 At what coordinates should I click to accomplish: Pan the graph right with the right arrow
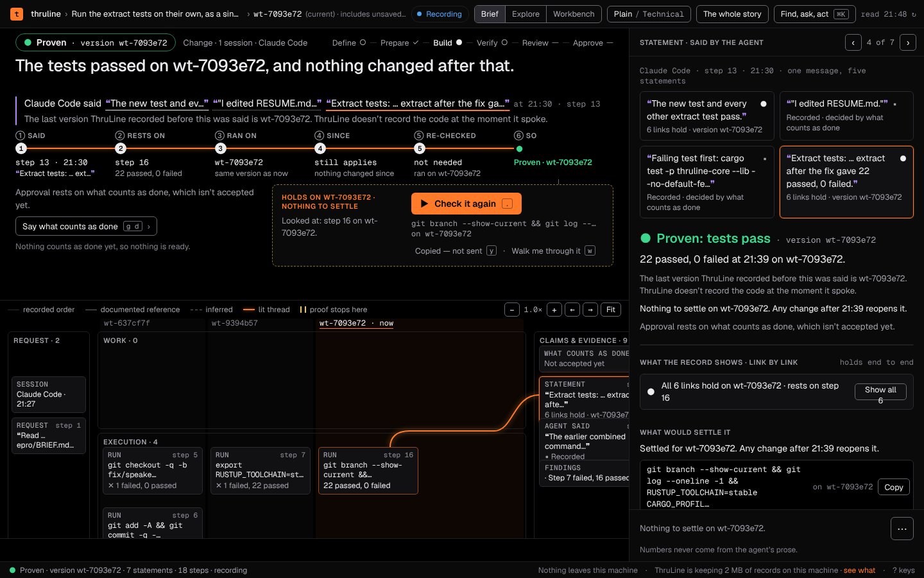point(591,310)
